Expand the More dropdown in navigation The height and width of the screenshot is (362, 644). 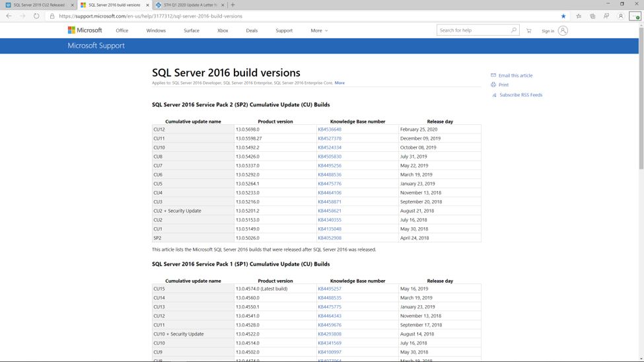click(319, 30)
